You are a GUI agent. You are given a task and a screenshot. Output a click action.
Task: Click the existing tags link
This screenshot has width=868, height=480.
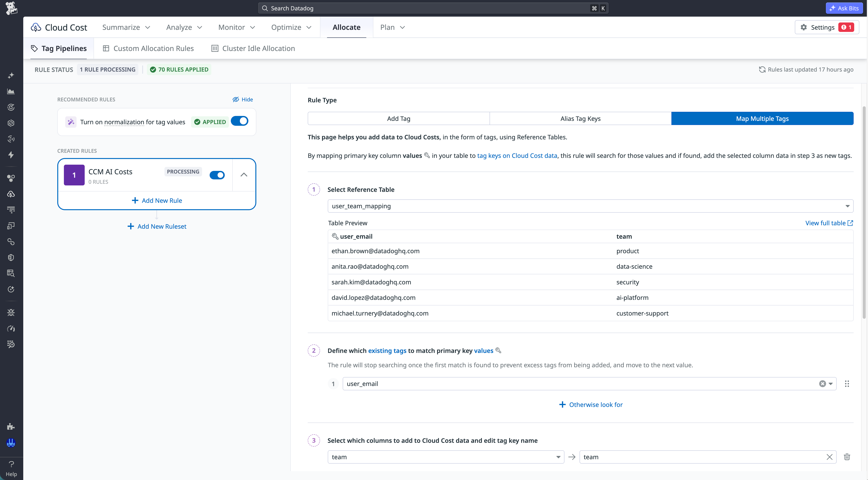(387, 351)
